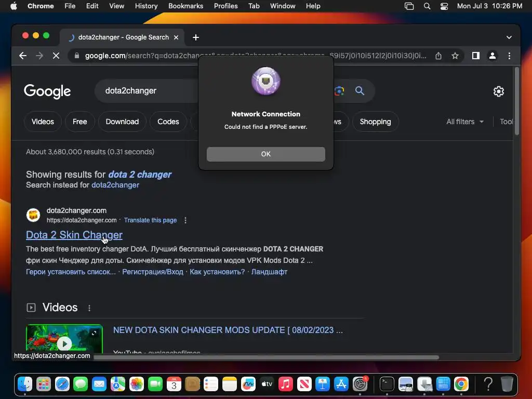Open the Profiles menu
Screen dimensions: 532x399
coord(225,6)
